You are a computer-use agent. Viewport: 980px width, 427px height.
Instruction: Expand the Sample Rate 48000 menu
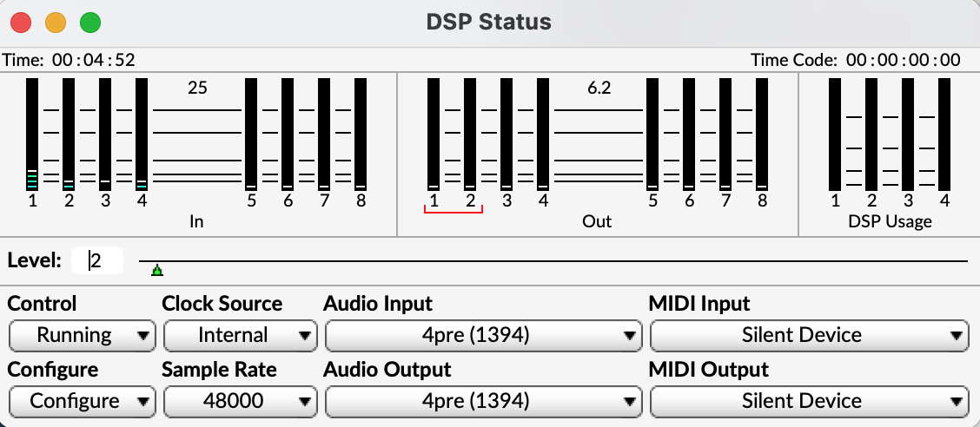tap(239, 401)
